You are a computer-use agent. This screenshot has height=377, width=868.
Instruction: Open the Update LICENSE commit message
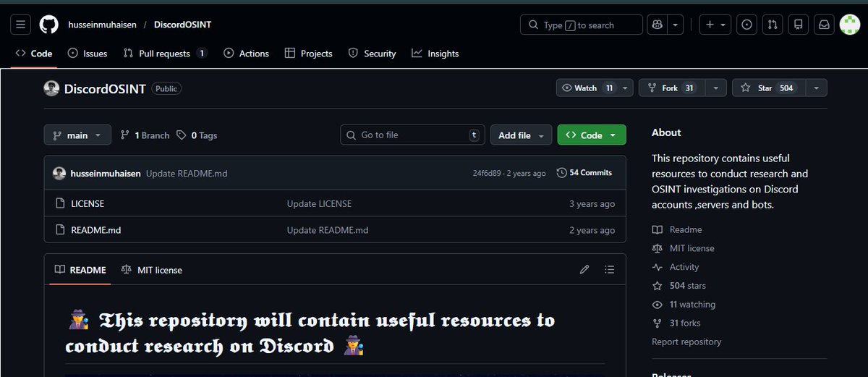[319, 204]
